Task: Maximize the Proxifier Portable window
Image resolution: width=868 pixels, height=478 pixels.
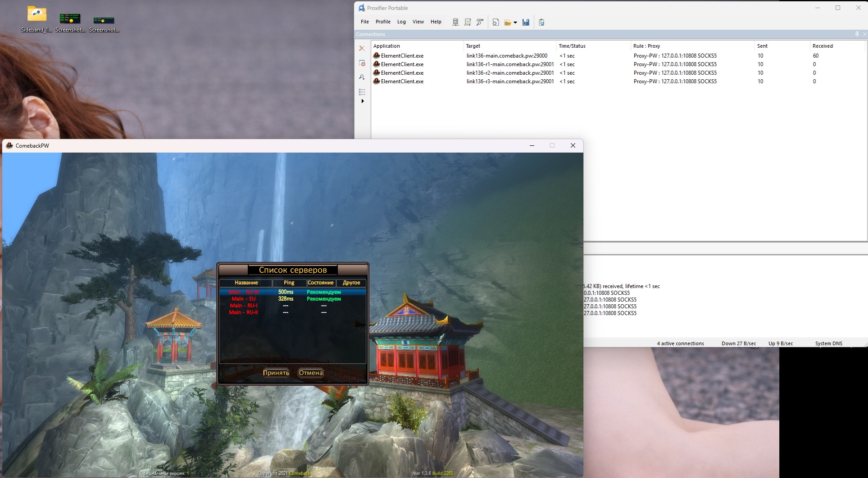Action: coord(838,8)
